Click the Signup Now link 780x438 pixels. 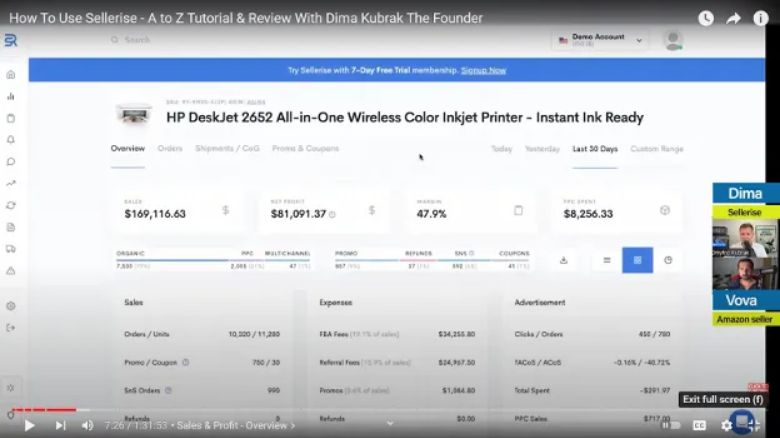pyautogui.click(x=484, y=70)
